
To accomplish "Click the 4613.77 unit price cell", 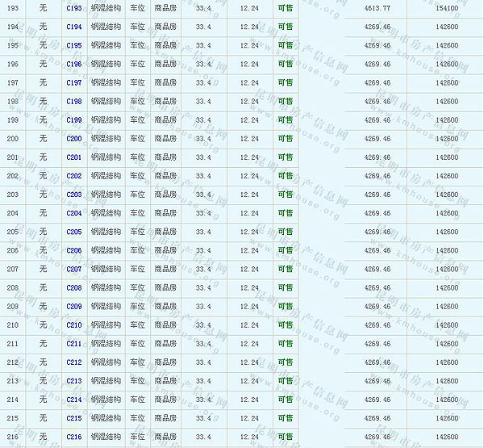I will (x=377, y=8).
